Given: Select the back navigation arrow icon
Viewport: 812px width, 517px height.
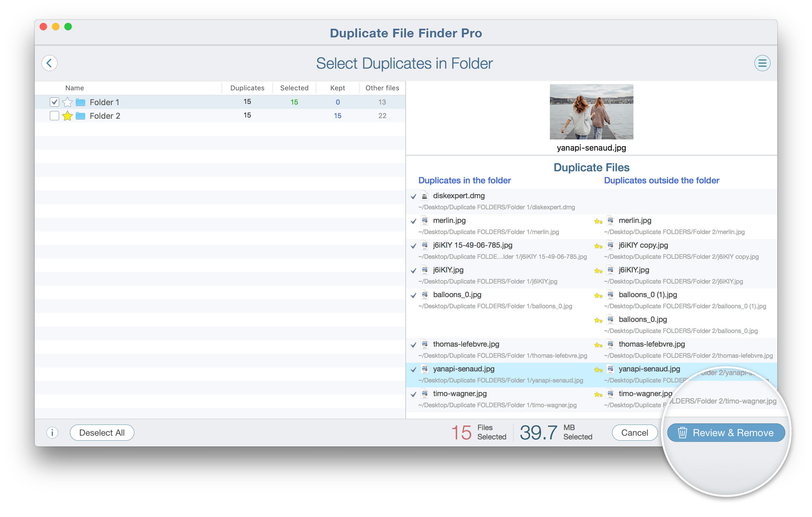Looking at the screenshot, I should (x=50, y=63).
